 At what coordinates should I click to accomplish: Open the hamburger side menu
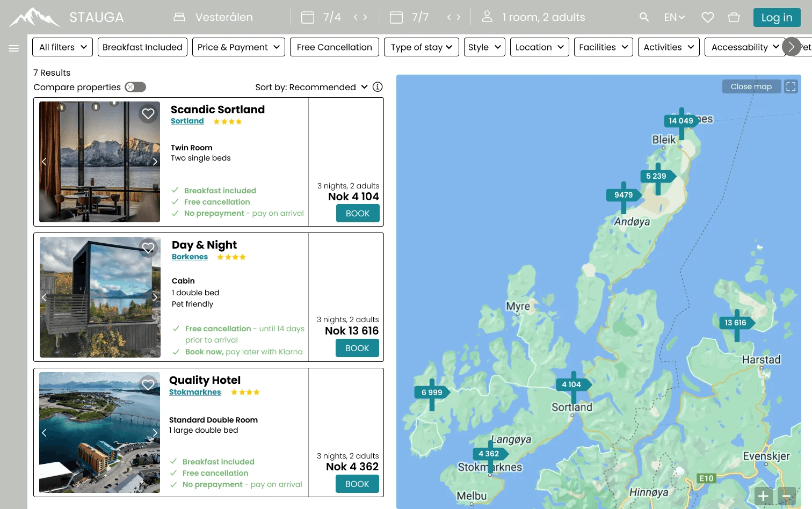coord(14,48)
